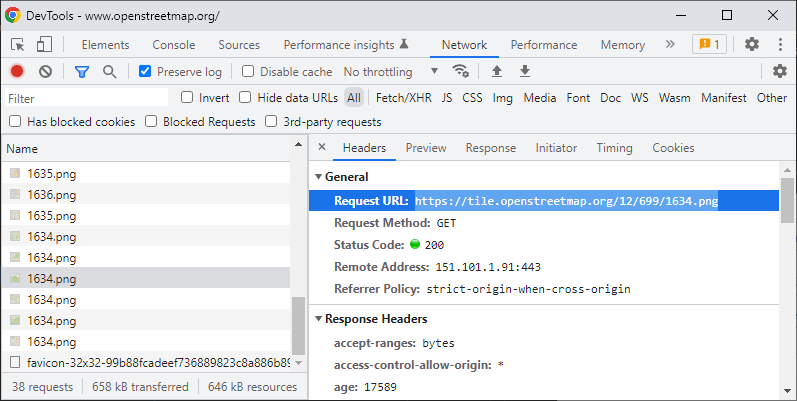Enable Blocked Requests checkbox

[151, 121]
